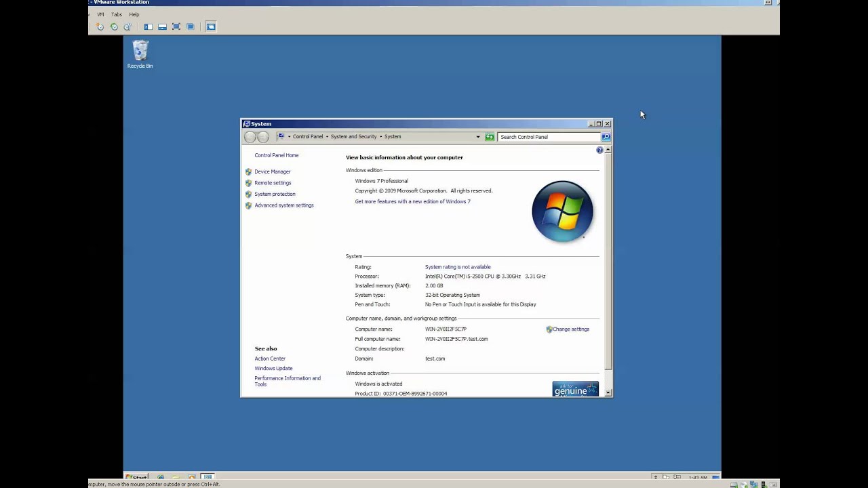The height and width of the screenshot is (488, 868).
Task: Open Advanced system settings link
Action: pos(284,205)
